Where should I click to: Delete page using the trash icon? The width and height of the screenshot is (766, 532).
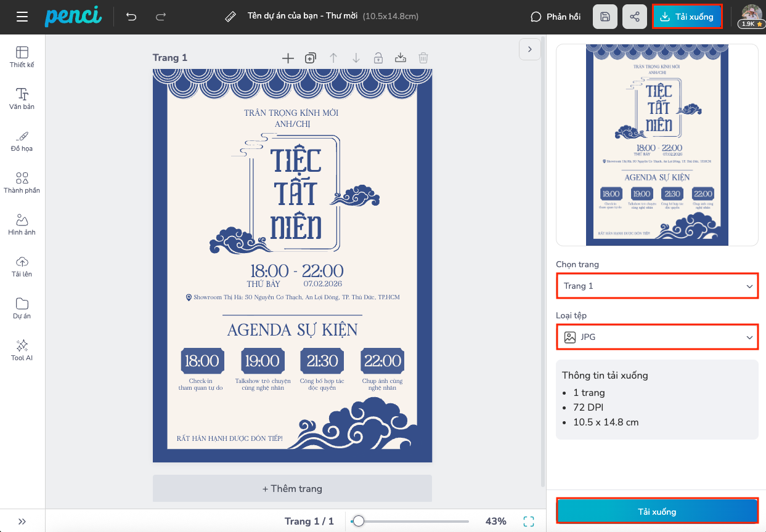click(x=423, y=58)
